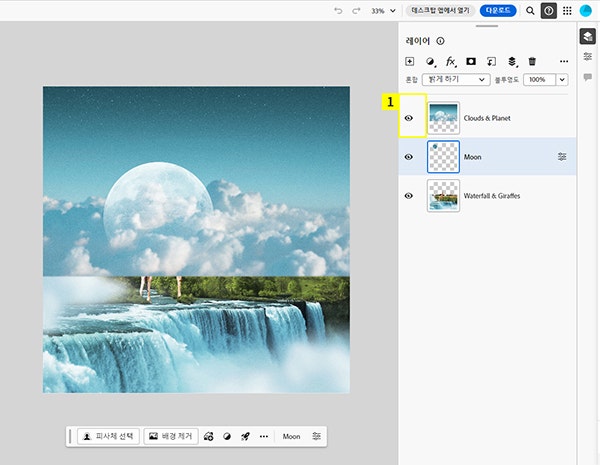Click the undo arrow
Screen dimensions: 600x465
tap(339, 10)
